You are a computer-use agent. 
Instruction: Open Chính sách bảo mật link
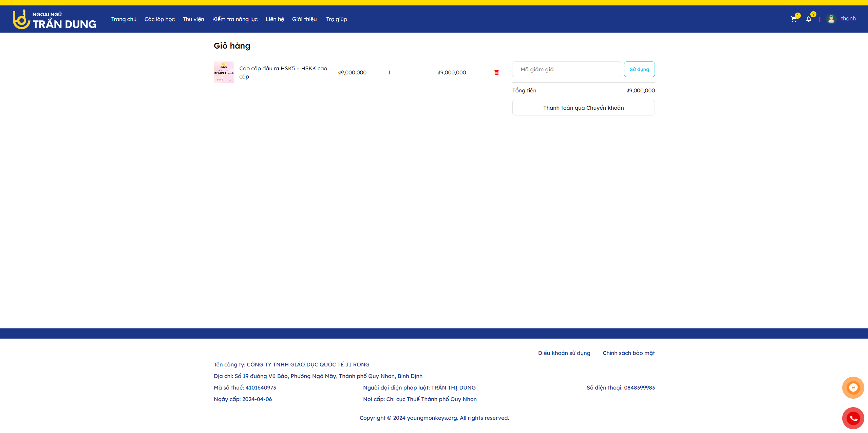628,353
